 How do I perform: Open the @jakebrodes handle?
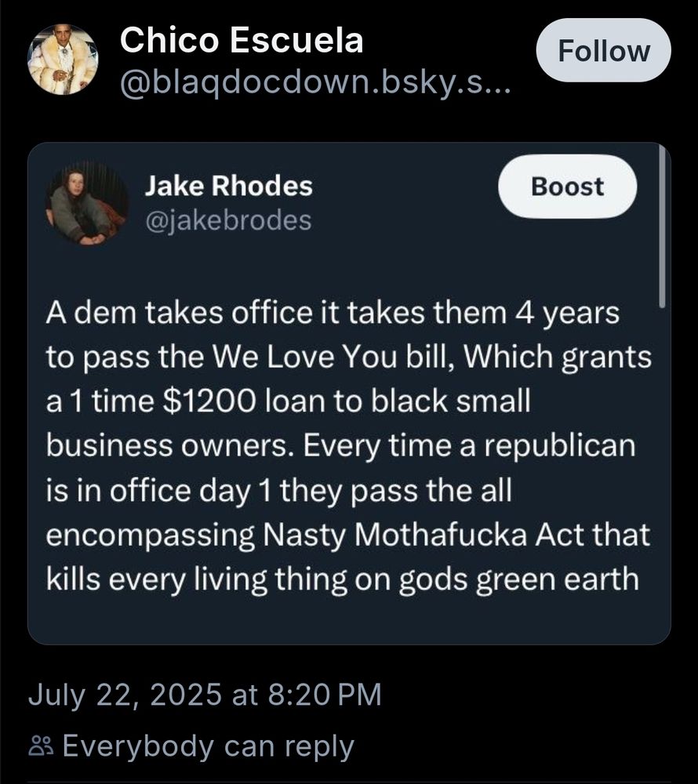228,220
